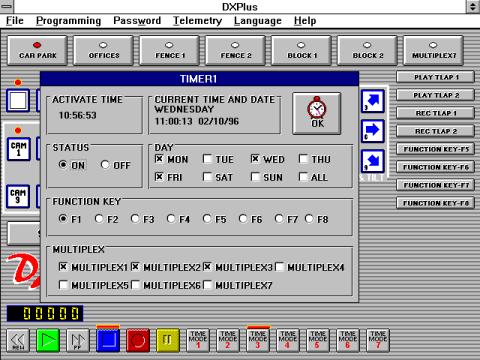This screenshot has width=480, height=360.
Task: Click the rewind button
Action: [18, 340]
